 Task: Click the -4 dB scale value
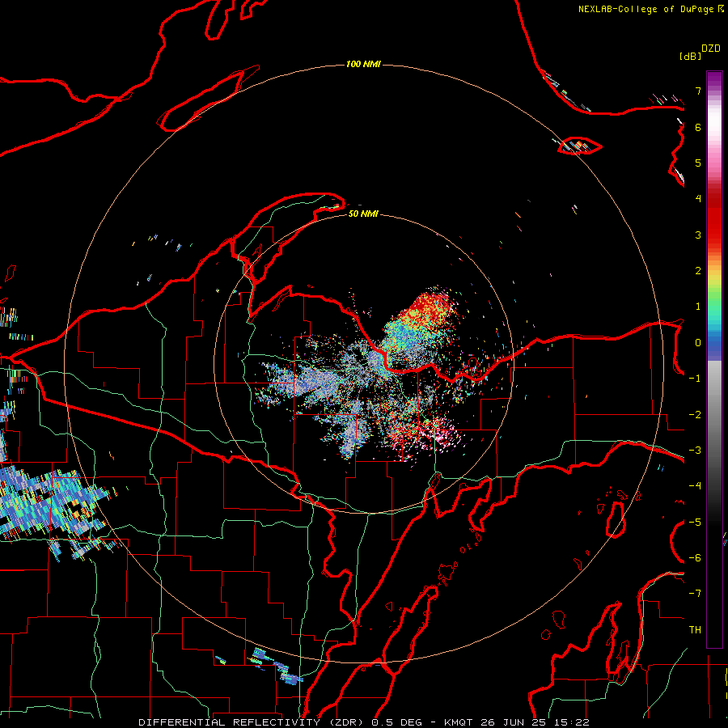click(x=695, y=486)
